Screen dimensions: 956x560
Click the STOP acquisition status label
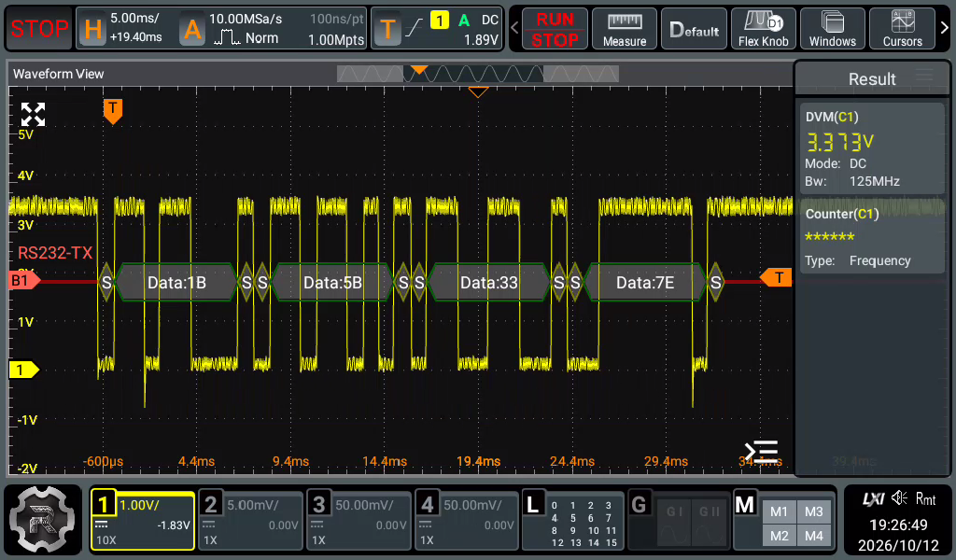(39, 29)
